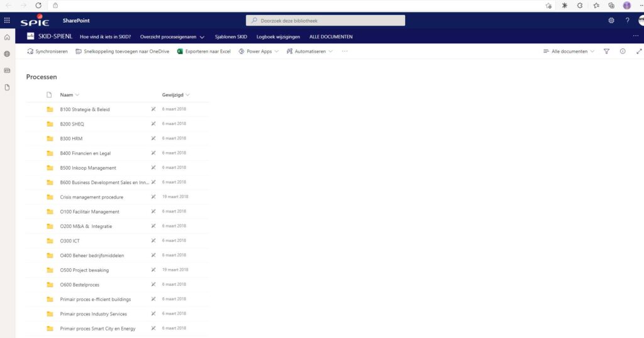
Task: Click the Doorzoek deze bibliotheek search field
Action: point(325,21)
